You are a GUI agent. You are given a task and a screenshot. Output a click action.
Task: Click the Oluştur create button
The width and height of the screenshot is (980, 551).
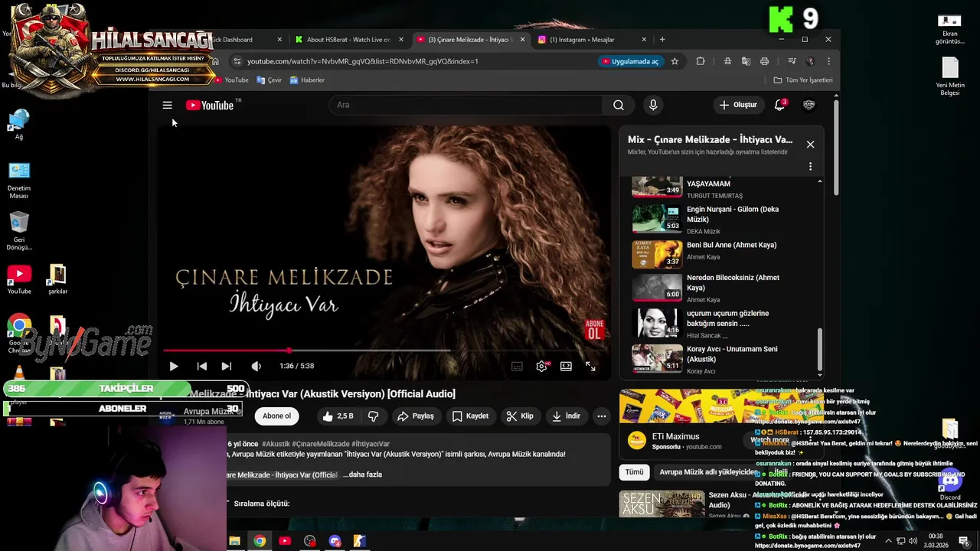pos(738,105)
